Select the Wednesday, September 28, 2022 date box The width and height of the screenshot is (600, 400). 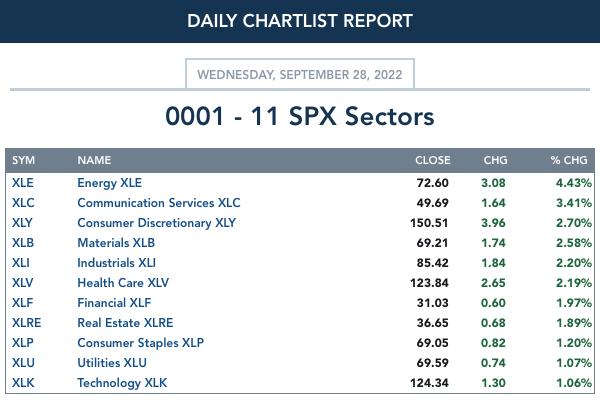300,74
